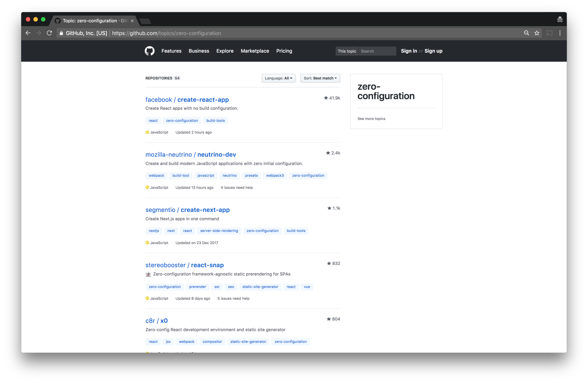Click the GitHub Octocat logo icon

pos(149,51)
